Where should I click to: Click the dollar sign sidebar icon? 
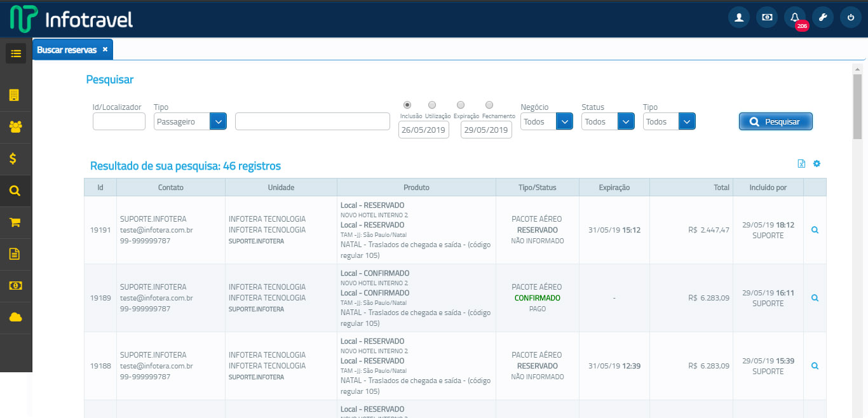click(x=13, y=159)
